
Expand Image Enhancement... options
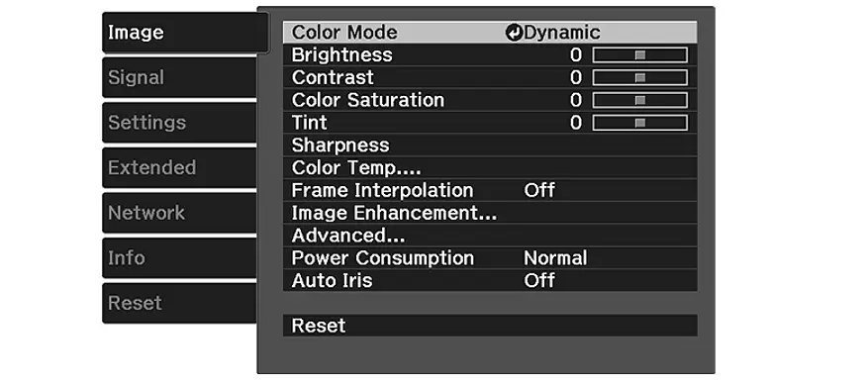(490, 213)
